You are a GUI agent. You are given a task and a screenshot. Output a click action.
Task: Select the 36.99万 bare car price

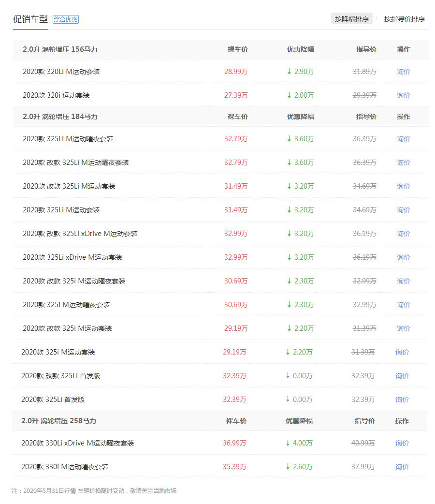tap(234, 443)
